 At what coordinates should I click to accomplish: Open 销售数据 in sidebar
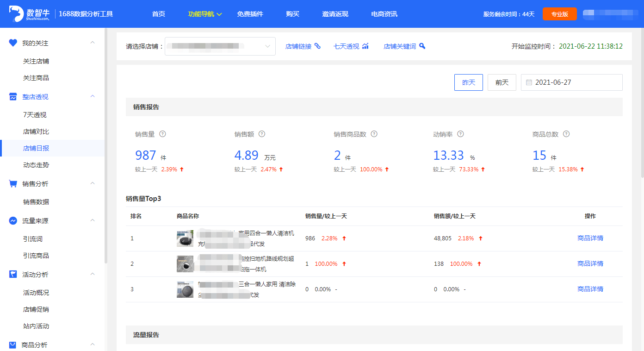pos(36,202)
